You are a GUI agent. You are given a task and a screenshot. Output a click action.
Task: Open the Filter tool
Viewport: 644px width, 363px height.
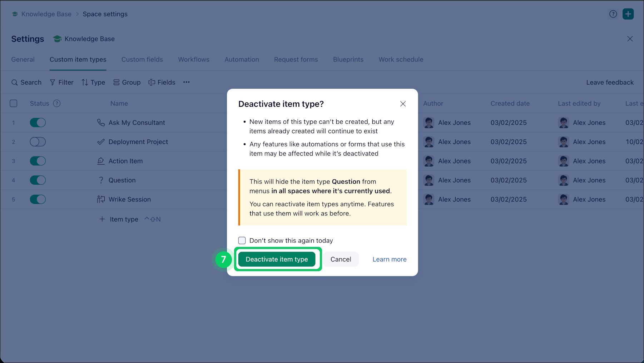(x=61, y=83)
